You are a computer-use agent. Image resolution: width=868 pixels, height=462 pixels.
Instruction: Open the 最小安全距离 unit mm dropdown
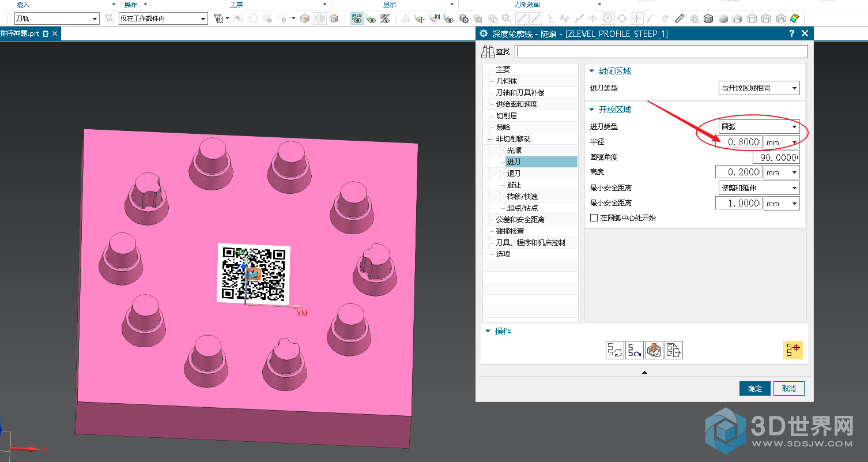(x=782, y=203)
